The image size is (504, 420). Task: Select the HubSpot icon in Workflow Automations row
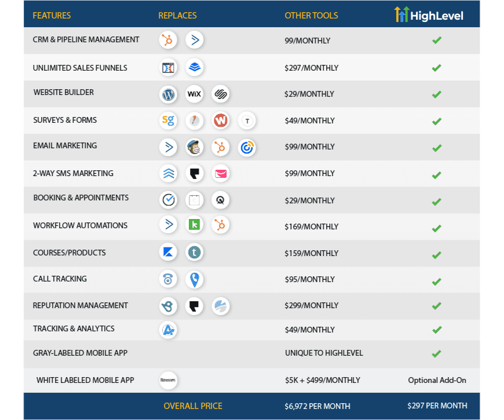221,225
